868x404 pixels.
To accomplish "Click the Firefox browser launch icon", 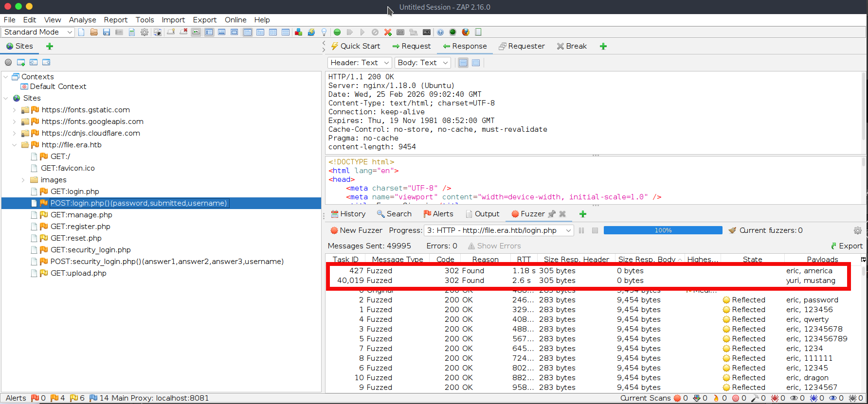I will [466, 32].
